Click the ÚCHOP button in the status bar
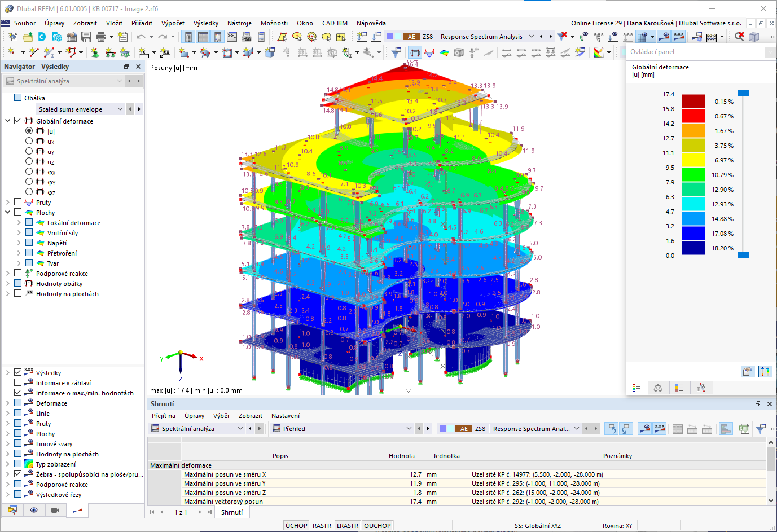The image size is (777, 532). [x=296, y=525]
